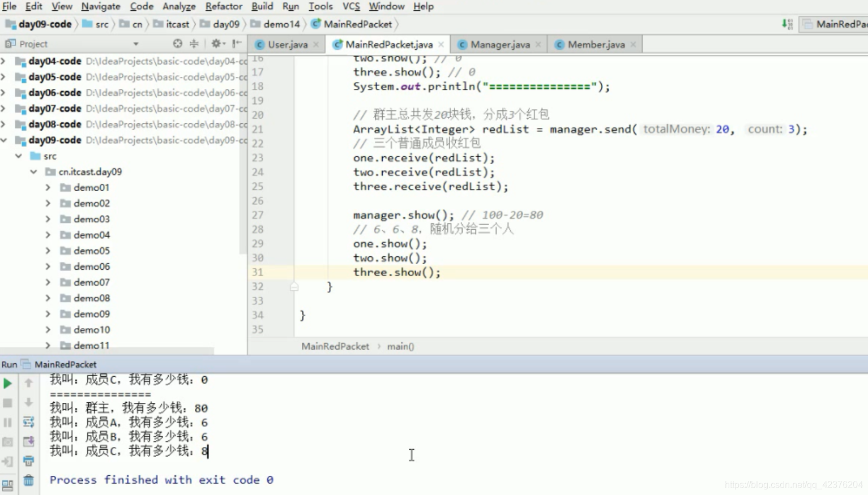Select demo03 in project tree
The image size is (868, 495).
tap(92, 219)
